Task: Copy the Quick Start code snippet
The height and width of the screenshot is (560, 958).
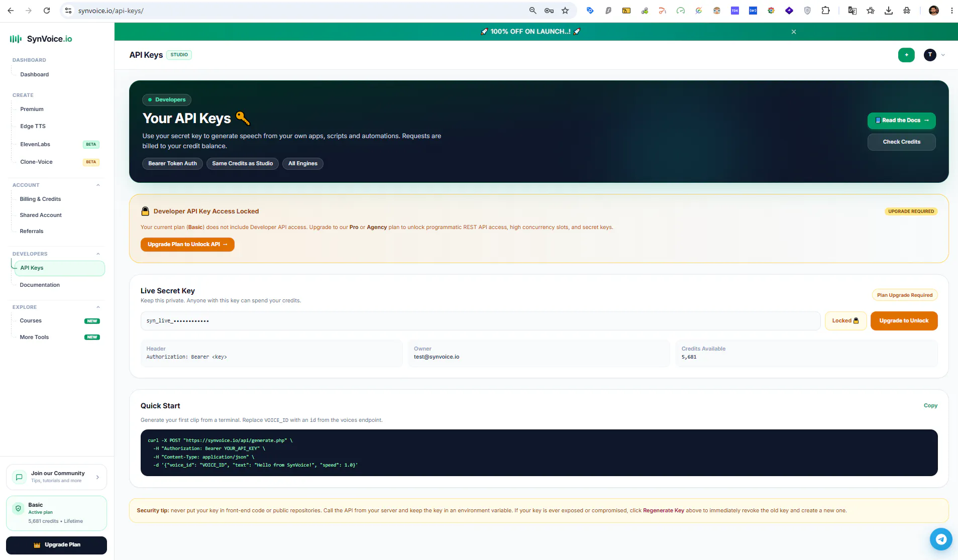Action: (x=930, y=406)
